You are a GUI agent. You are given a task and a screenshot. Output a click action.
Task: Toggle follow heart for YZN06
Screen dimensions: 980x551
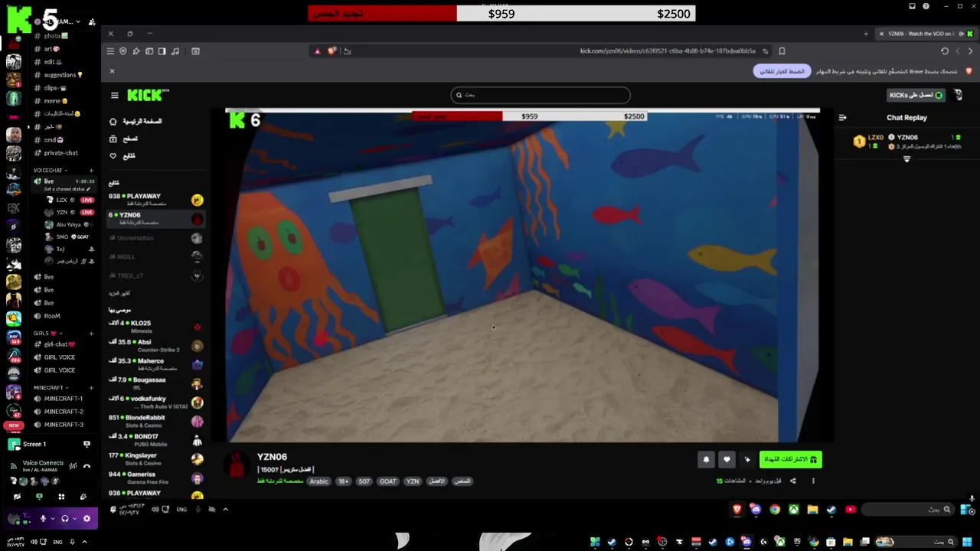[727, 460]
